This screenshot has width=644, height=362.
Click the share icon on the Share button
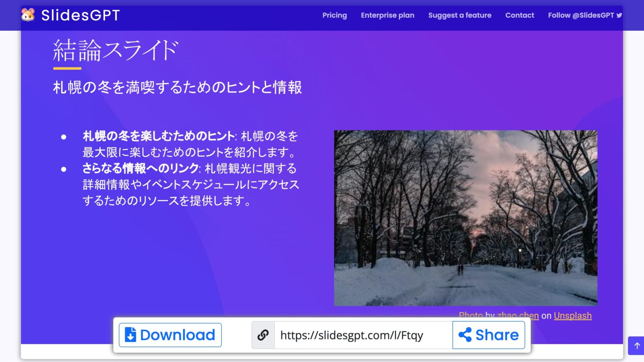point(466,335)
